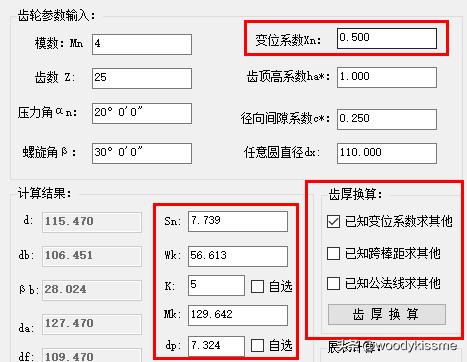This screenshot has width=467, height=362.
Task: Select the 齿数 Z input field
Action: coord(142,78)
